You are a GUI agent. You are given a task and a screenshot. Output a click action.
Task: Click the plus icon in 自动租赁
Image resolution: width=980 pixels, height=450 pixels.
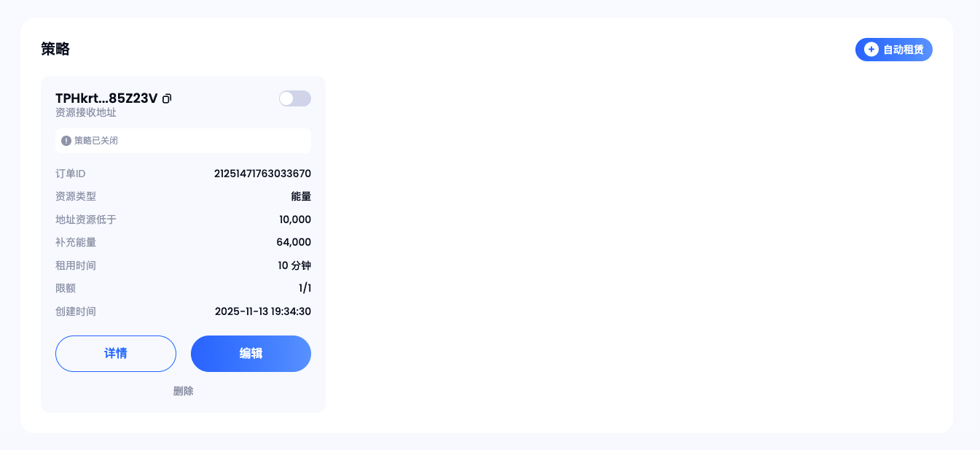click(x=871, y=50)
